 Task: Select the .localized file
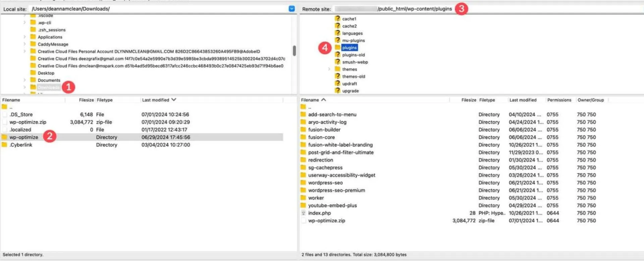pos(20,130)
